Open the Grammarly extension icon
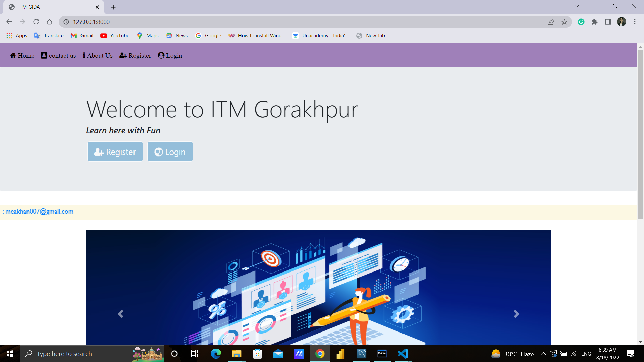The width and height of the screenshot is (644, 362). pyautogui.click(x=581, y=22)
